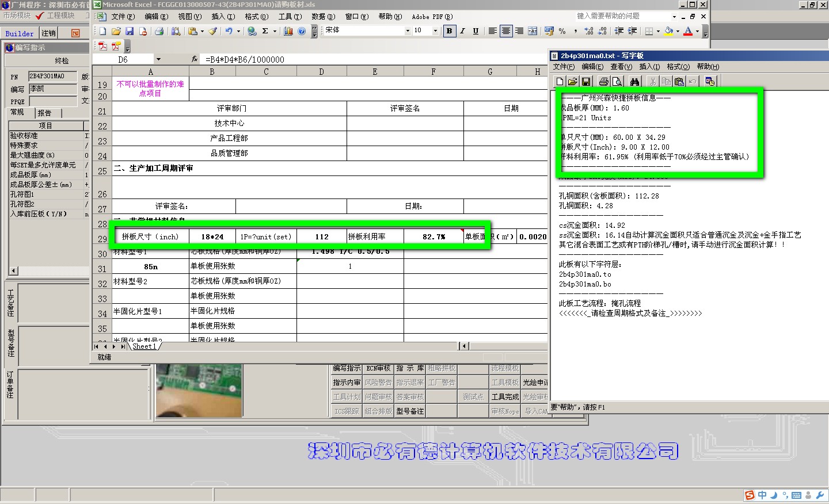Click Insert Function fx button
829x504 pixels.
coord(195,59)
